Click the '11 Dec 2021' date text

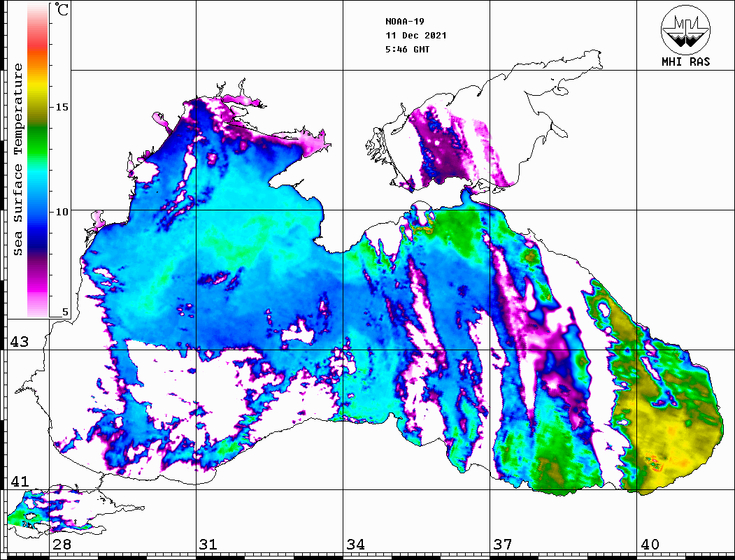[x=416, y=36]
